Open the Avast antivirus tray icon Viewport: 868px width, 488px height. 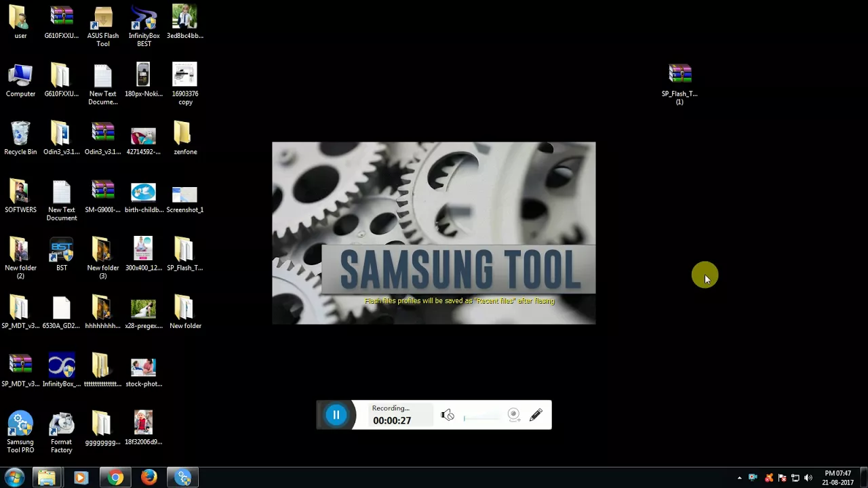(768, 478)
